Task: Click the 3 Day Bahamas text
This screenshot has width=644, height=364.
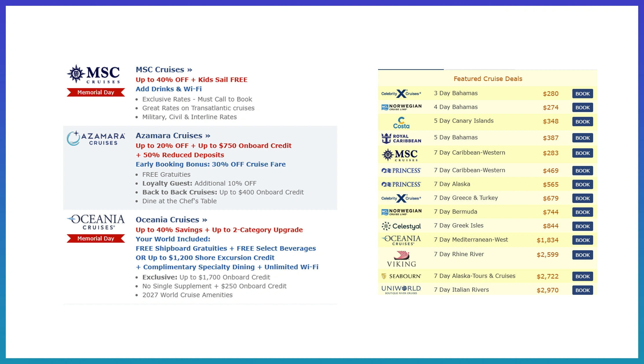Action: (x=456, y=93)
